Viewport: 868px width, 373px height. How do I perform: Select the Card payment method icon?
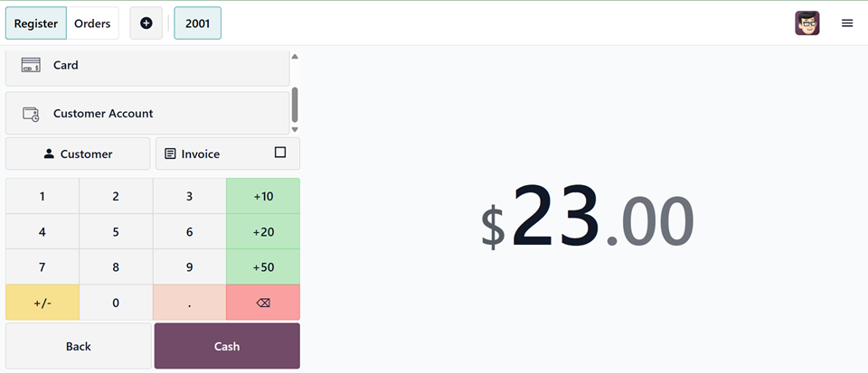point(31,65)
